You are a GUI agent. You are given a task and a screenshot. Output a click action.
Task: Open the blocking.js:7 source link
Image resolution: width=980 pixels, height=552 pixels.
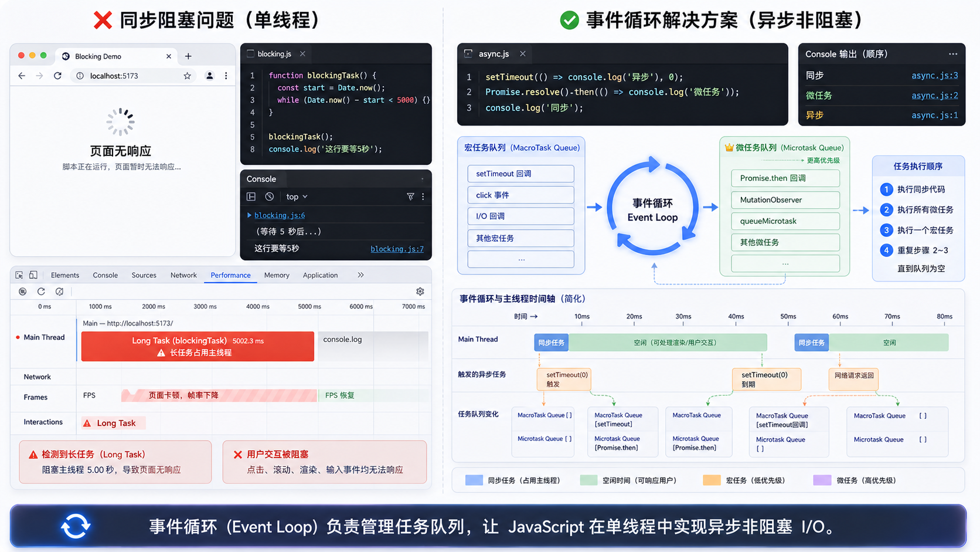(x=397, y=249)
